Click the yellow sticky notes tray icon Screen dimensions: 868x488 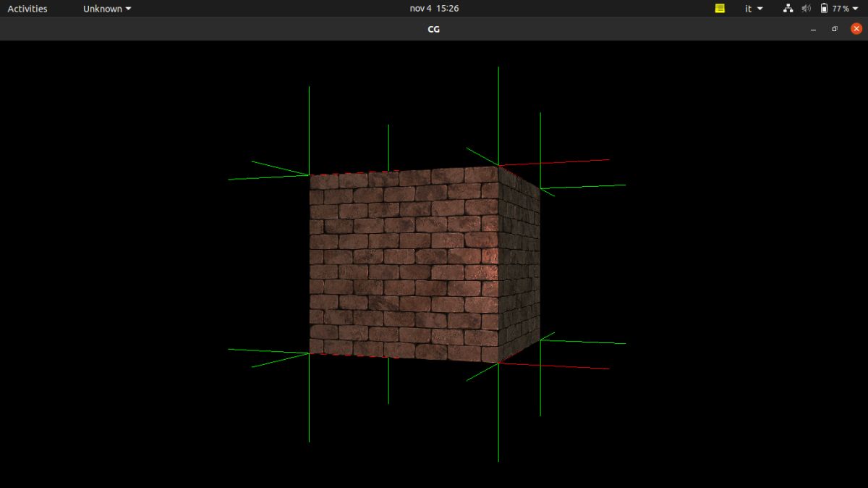(x=720, y=9)
